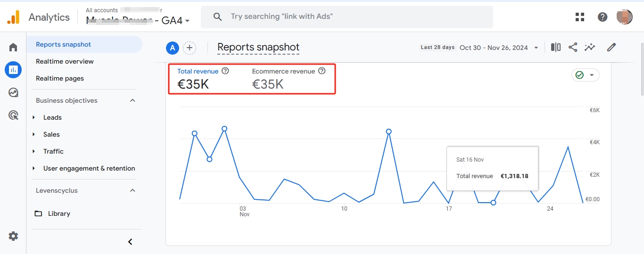The image size is (644, 254).
Task: Open Admin settings gear icon
Action: click(x=13, y=236)
